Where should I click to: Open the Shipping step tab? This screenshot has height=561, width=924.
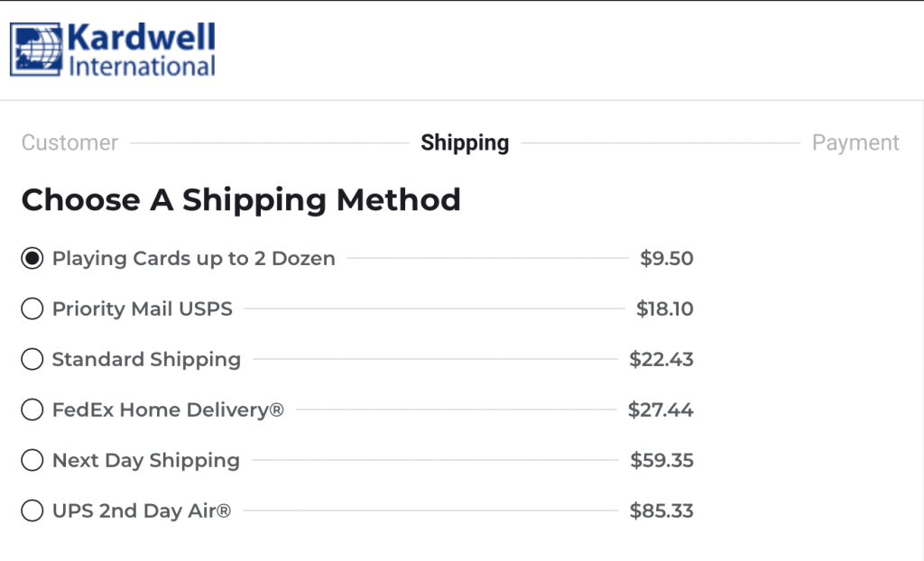(465, 143)
